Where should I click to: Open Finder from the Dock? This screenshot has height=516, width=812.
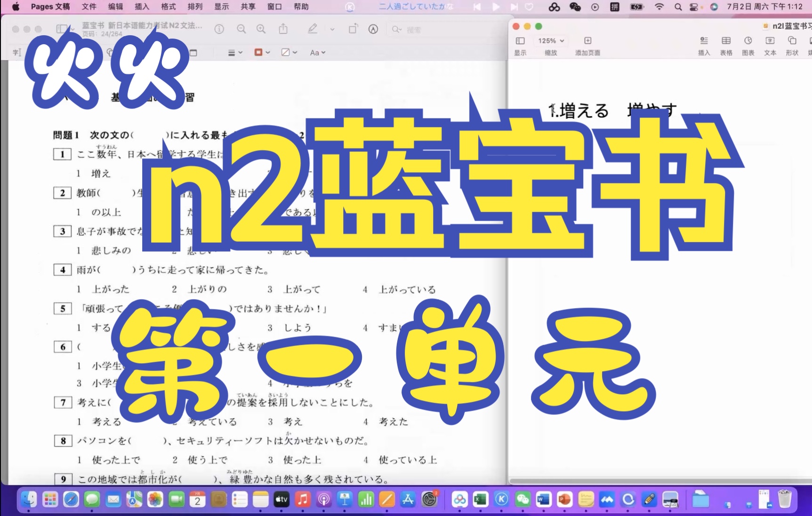(x=29, y=499)
